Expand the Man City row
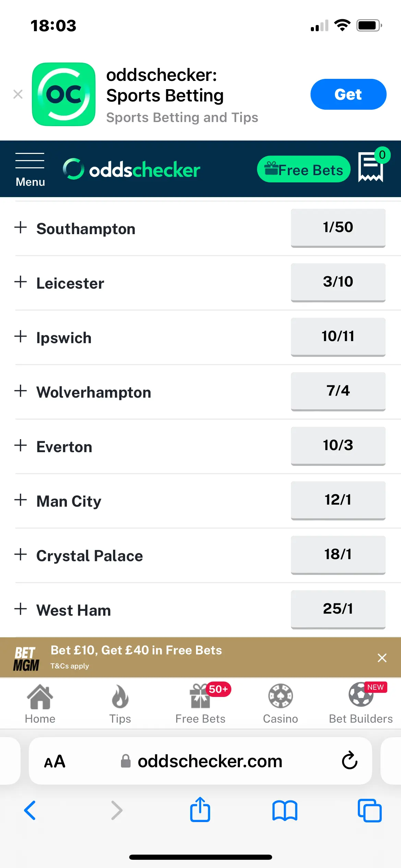Image resolution: width=401 pixels, height=868 pixels. tap(21, 500)
